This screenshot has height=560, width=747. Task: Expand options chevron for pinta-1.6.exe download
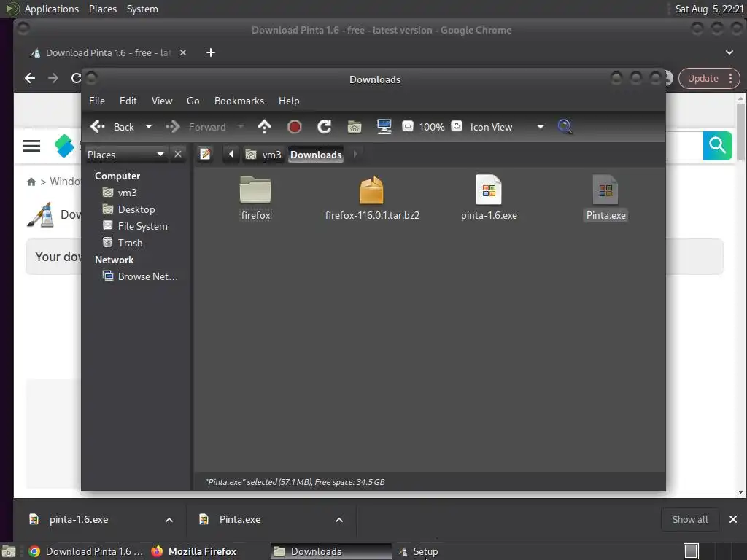[169, 520]
